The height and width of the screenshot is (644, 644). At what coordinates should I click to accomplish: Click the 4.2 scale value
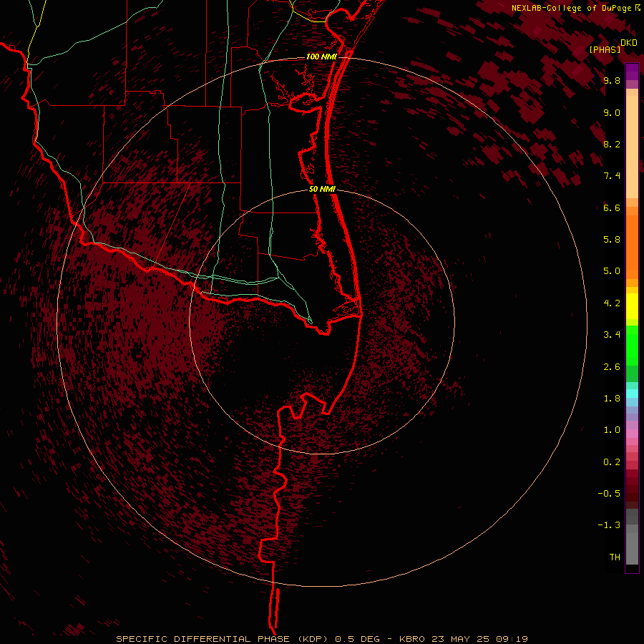pyautogui.click(x=612, y=303)
